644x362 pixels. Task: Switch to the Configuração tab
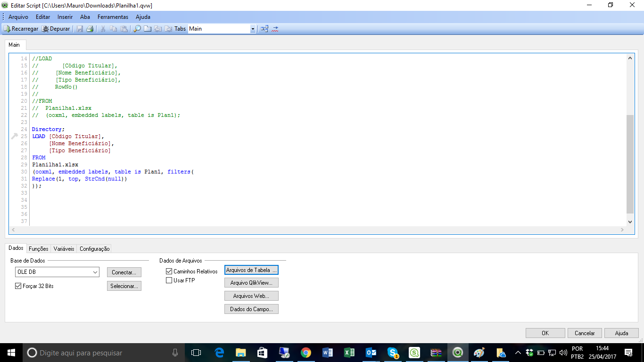[94, 248]
